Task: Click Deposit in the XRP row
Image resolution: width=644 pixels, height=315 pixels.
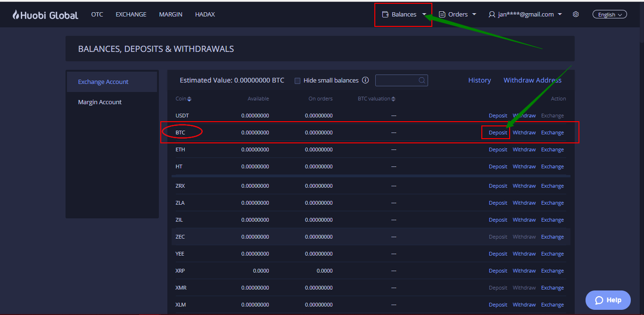Action: point(498,271)
